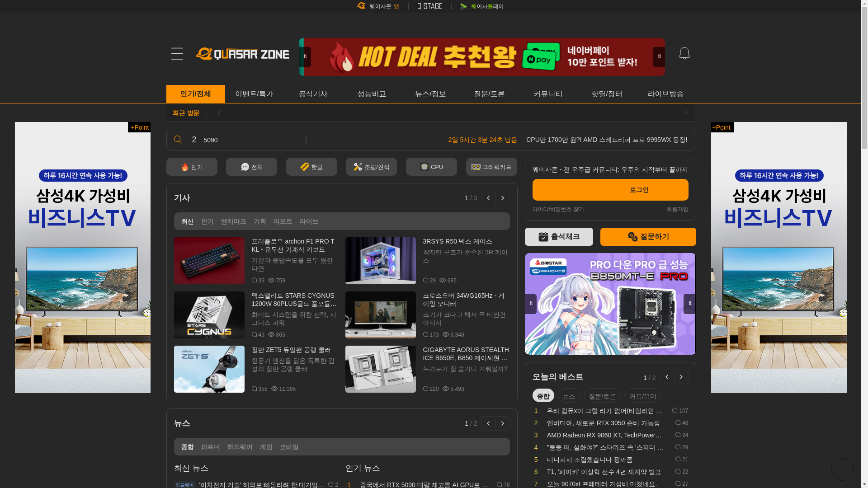Select 뉴스 best tab
The image size is (868, 488).
pyautogui.click(x=569, y=396)
